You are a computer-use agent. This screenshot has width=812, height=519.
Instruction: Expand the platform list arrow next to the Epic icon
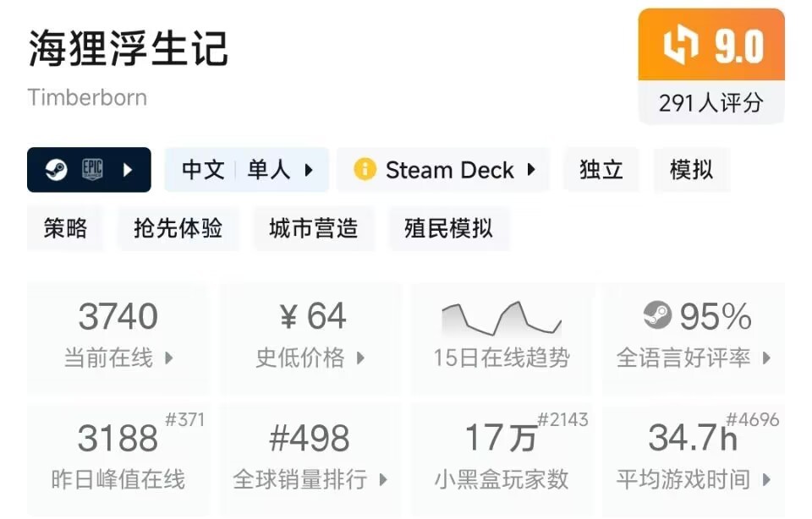128,170
